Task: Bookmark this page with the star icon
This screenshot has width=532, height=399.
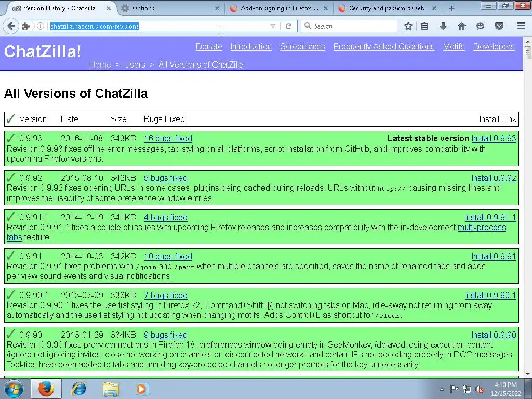Action: [408, 26]
